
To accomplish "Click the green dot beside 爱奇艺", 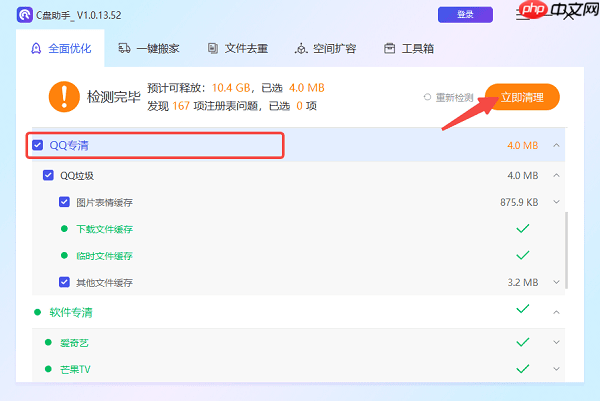I will [x=48, y=342].
